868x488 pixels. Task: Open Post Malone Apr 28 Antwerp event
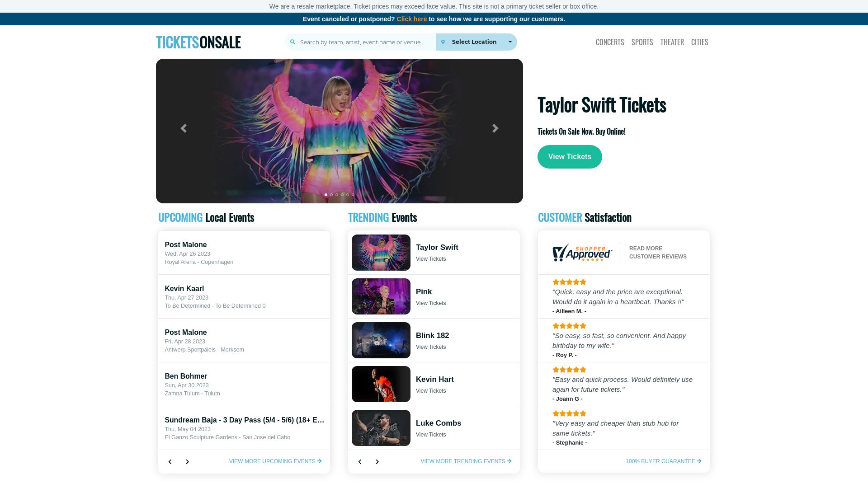[x=244, y=340]
